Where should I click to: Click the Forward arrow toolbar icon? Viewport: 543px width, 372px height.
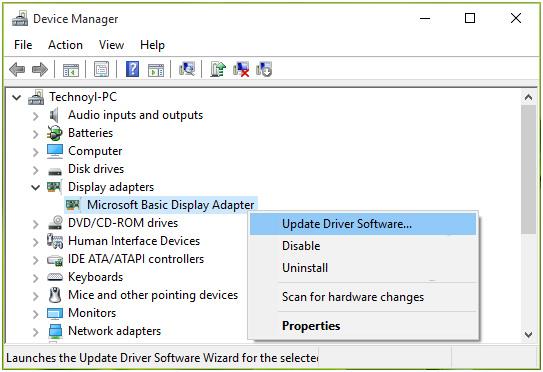[40, 69]
